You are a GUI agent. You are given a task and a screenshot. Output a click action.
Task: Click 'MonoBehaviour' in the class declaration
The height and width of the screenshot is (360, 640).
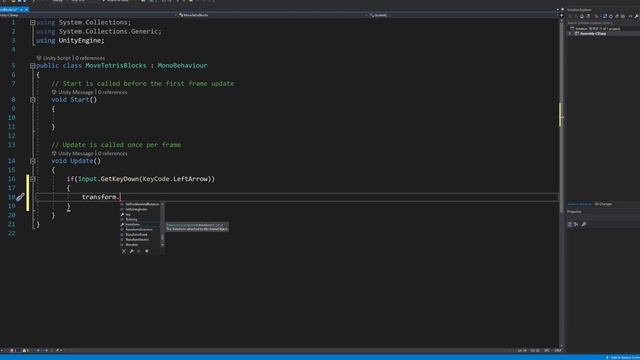tap(182, 65)
